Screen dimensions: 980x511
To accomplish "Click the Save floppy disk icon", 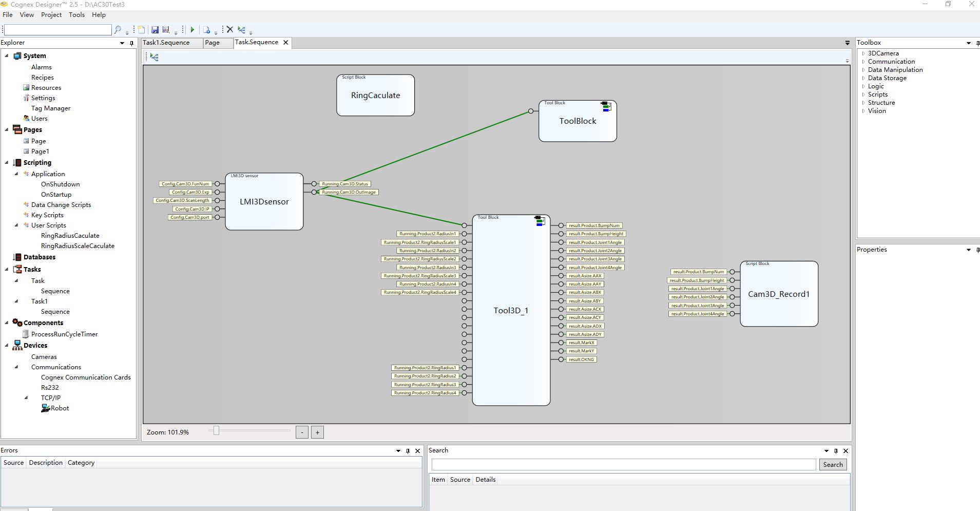I will pos(155,30).
